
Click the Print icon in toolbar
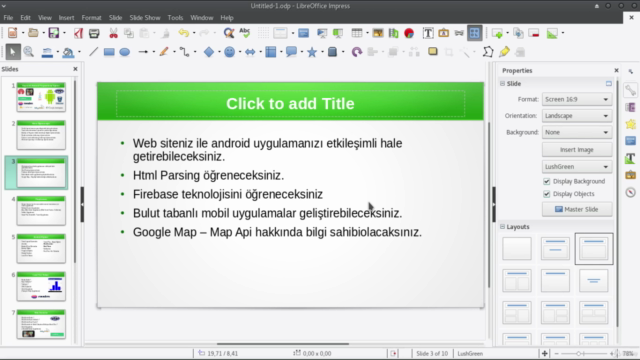point(94,33)
